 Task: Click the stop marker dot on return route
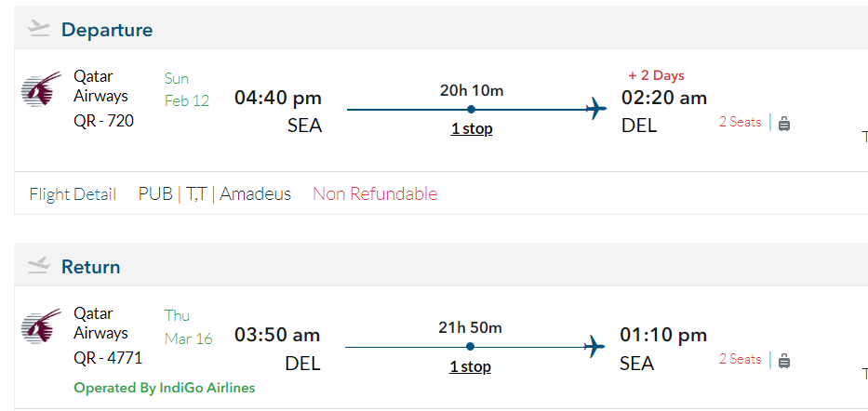[470, 347]
